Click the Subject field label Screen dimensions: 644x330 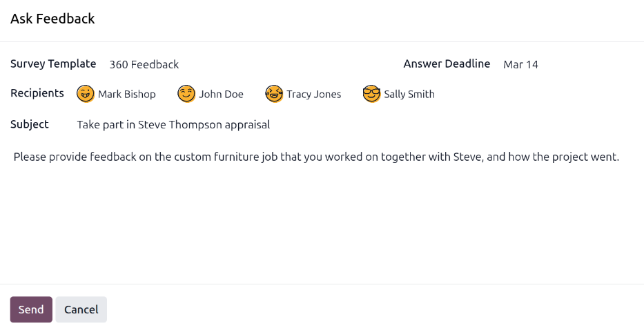pos(30,124)
